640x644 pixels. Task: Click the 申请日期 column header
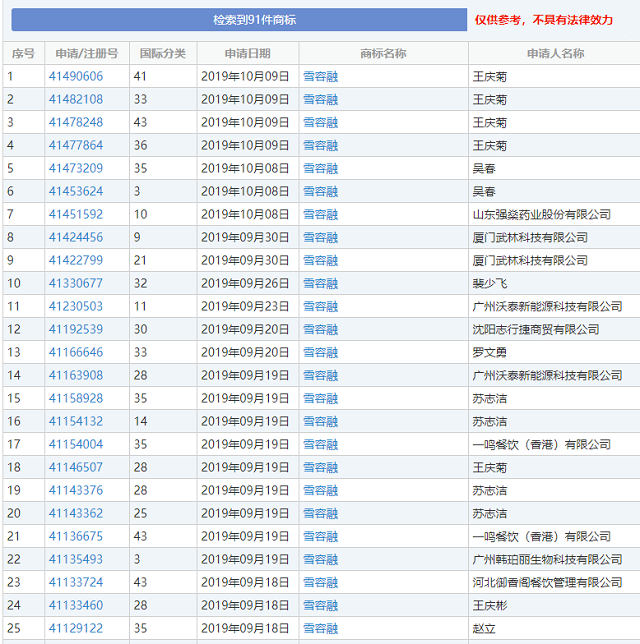coord(247,53)
